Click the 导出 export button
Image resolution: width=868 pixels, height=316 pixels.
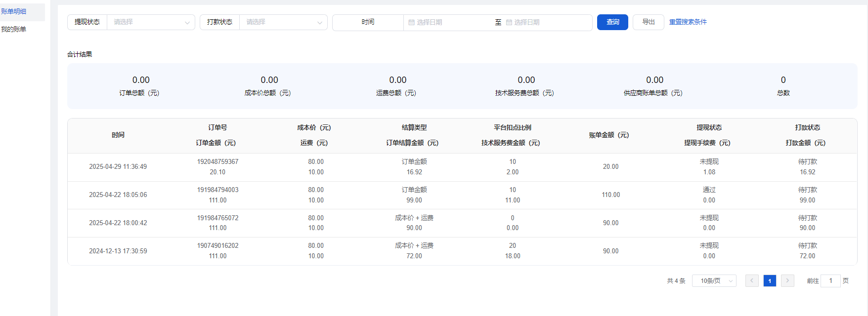coord(648,22)
